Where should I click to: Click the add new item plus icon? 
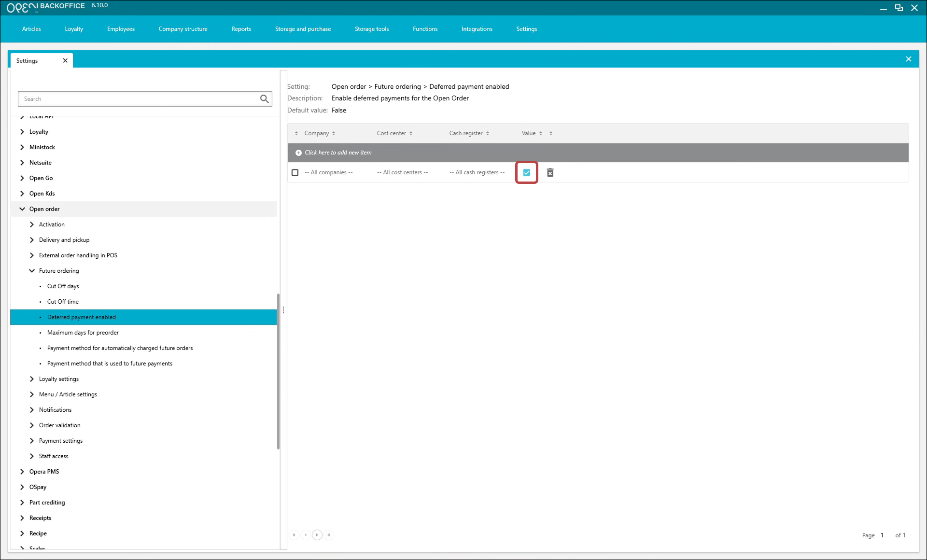(298, 153)
